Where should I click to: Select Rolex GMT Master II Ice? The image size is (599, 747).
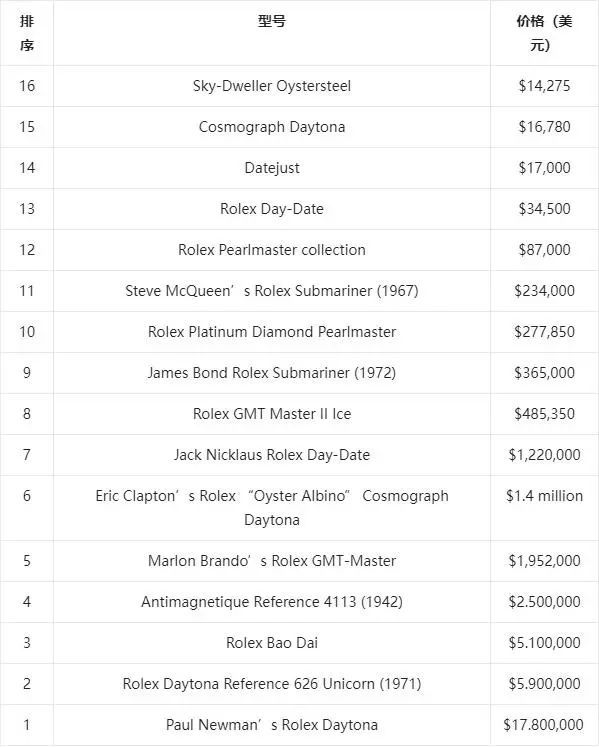click(x=272, y=414)
